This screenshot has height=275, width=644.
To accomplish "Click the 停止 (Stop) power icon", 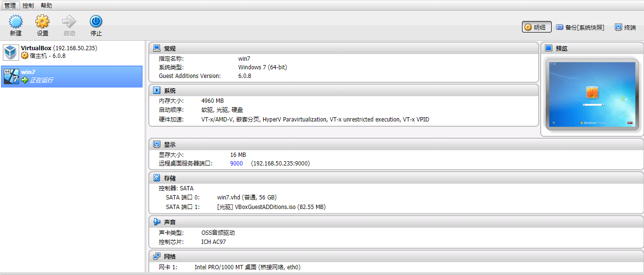I will point(96,22).
